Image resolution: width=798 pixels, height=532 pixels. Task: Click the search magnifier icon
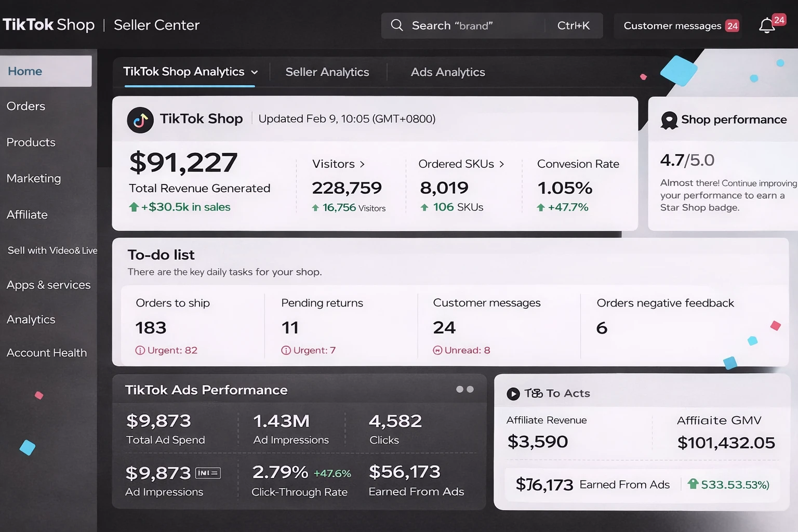(397, 25)
